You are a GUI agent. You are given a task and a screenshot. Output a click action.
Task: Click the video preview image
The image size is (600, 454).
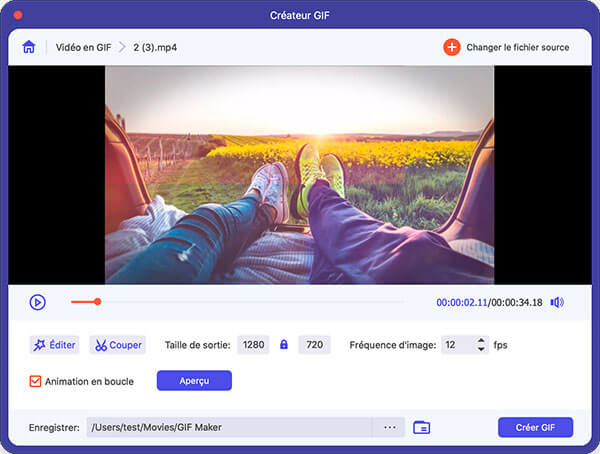click(x=300, y=175)
